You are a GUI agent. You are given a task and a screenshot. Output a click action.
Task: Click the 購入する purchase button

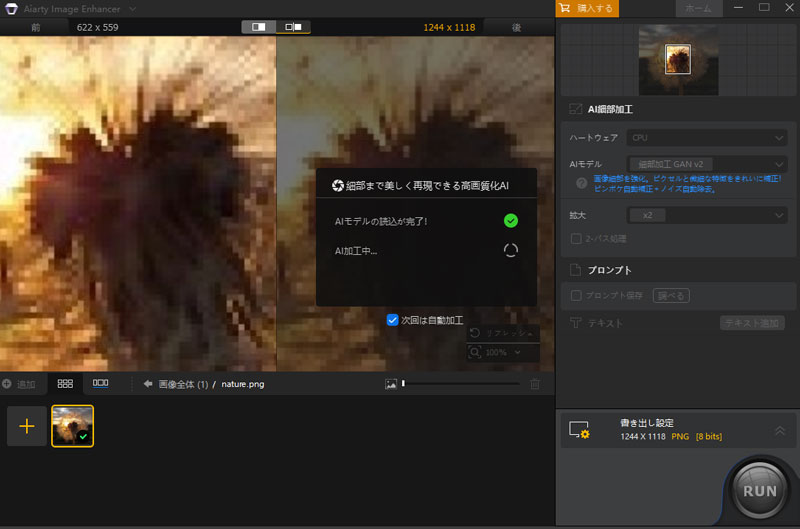point(587,9)
